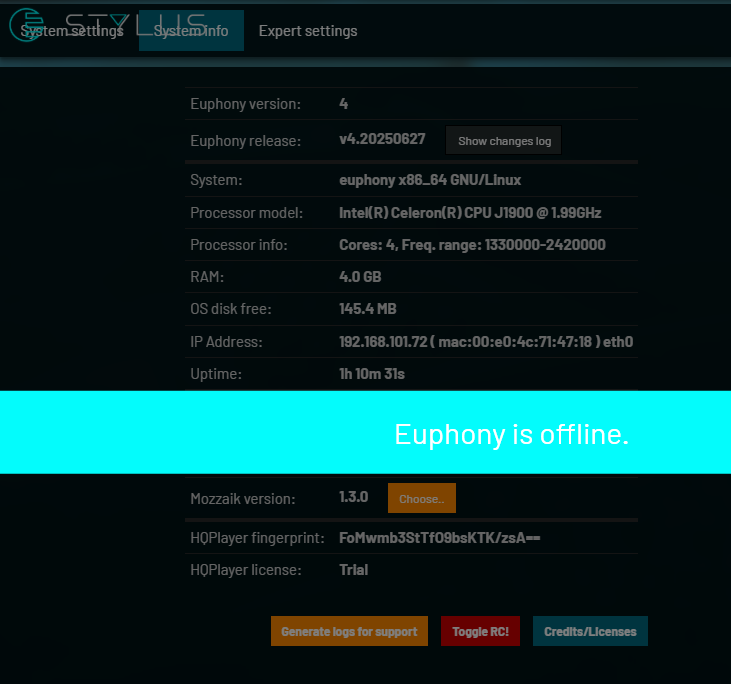
Task: Click the IP address 192.168.101.72 value
Action: [486, 342]
